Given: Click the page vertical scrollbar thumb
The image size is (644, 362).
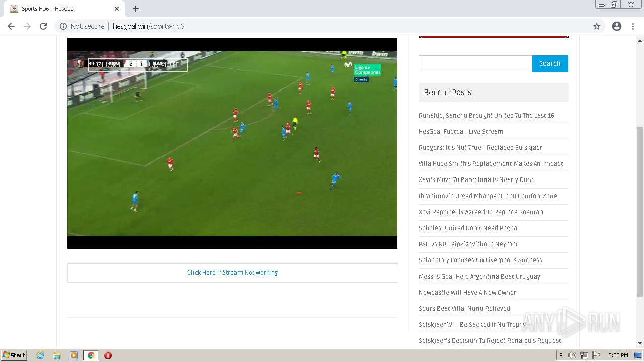Looking at the screenshot, I should click(x=640, y=211).
